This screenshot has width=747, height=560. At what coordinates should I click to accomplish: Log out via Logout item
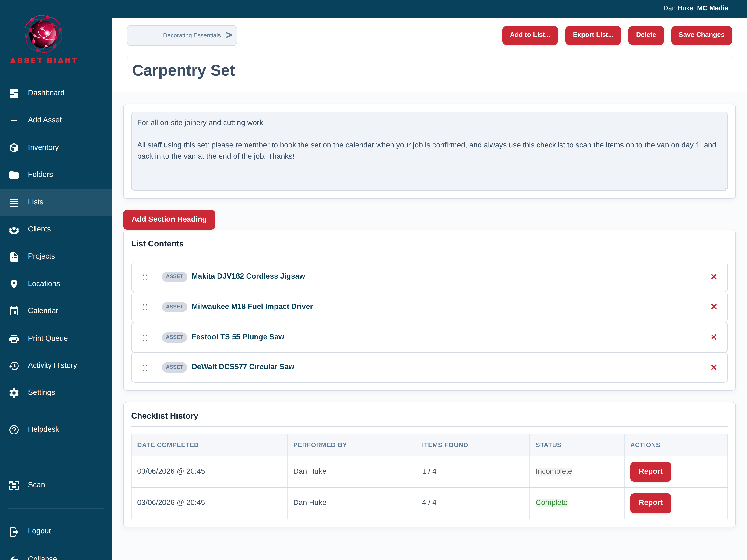[56, 531]
